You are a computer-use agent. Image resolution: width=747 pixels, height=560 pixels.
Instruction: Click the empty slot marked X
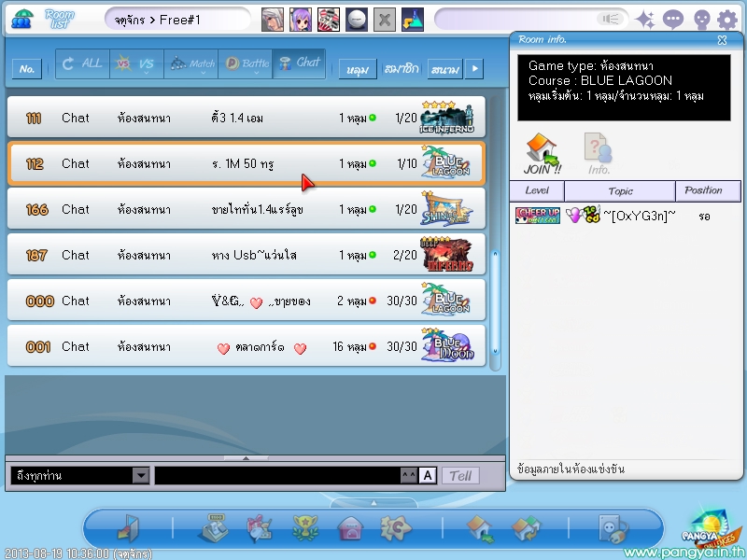pos(385,20)
